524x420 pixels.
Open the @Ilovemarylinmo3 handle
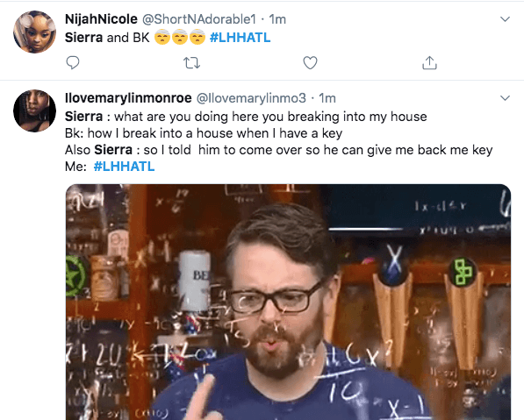click(x=251, y=98)
